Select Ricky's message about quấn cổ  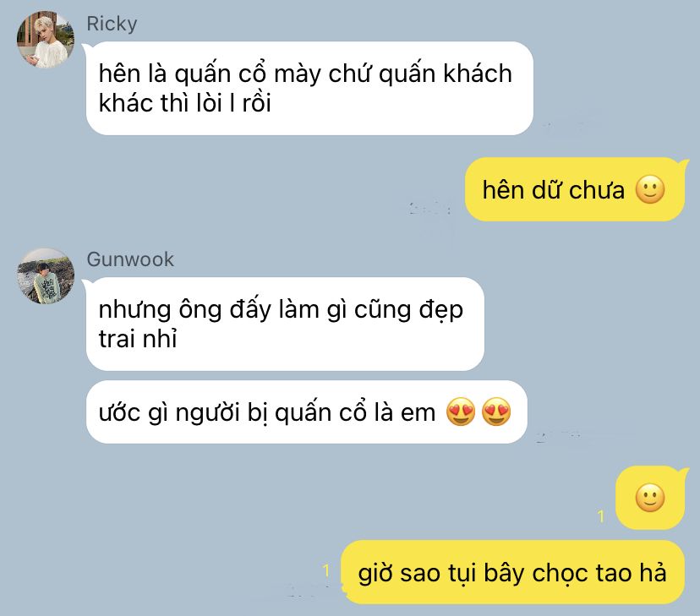pos(309,89)
